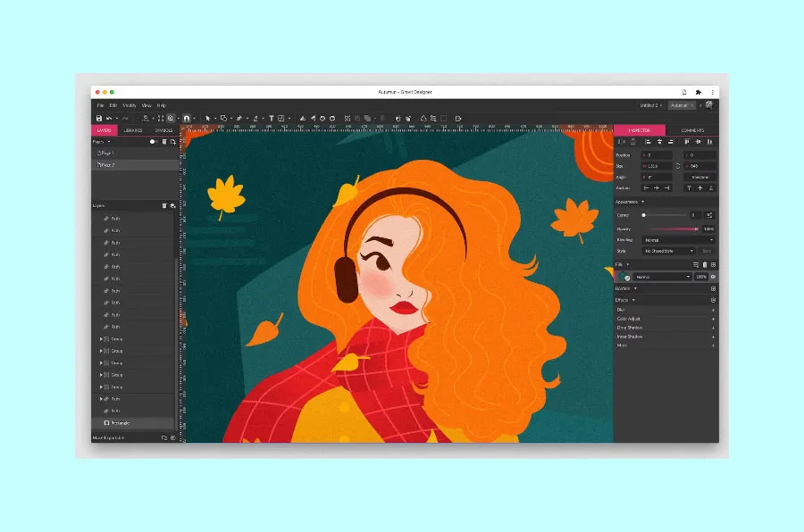Image resolution: width=804 pixels, height=532 pixels.
Task: Select the Pen tool
Action: pos(239,117)
